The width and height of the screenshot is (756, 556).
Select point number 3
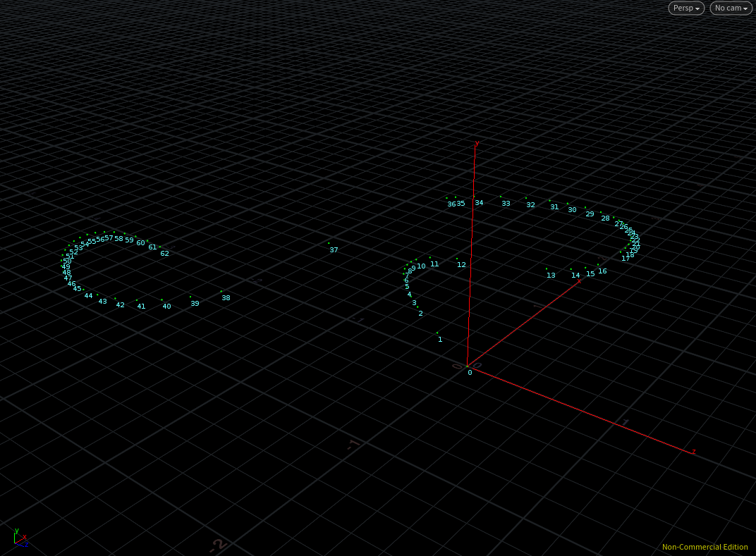(414, 302)
